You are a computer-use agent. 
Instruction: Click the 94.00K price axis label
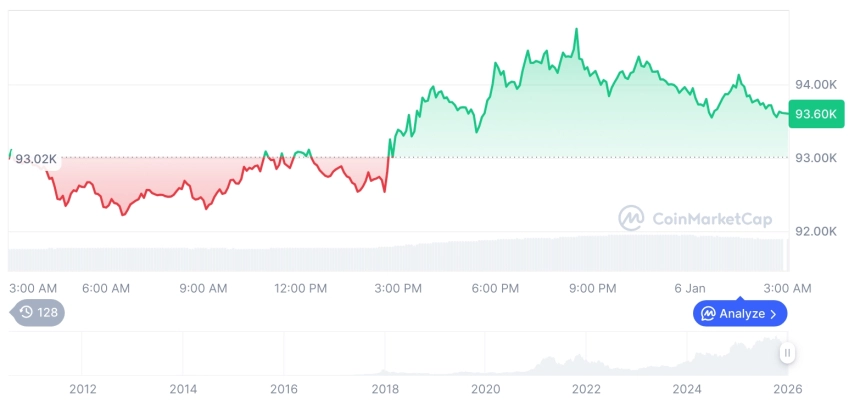tap(815, 84)
